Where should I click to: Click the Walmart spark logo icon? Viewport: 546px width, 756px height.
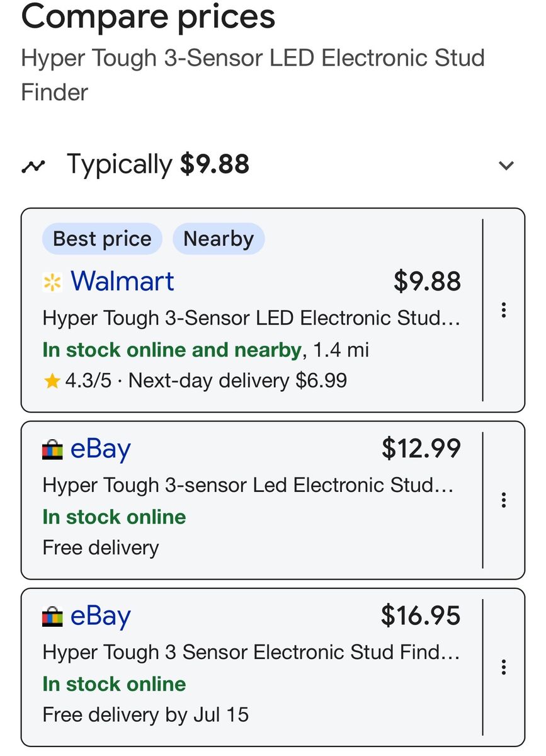[52, 283]
